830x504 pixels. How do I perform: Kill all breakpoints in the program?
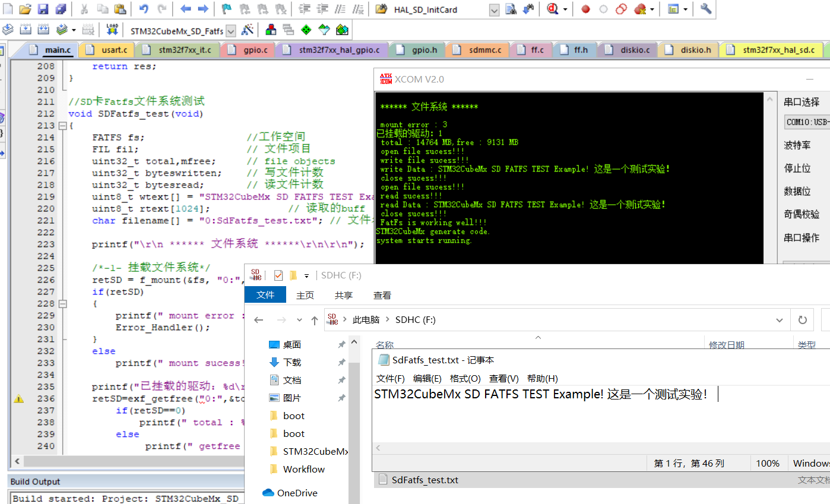click(639, 9)
